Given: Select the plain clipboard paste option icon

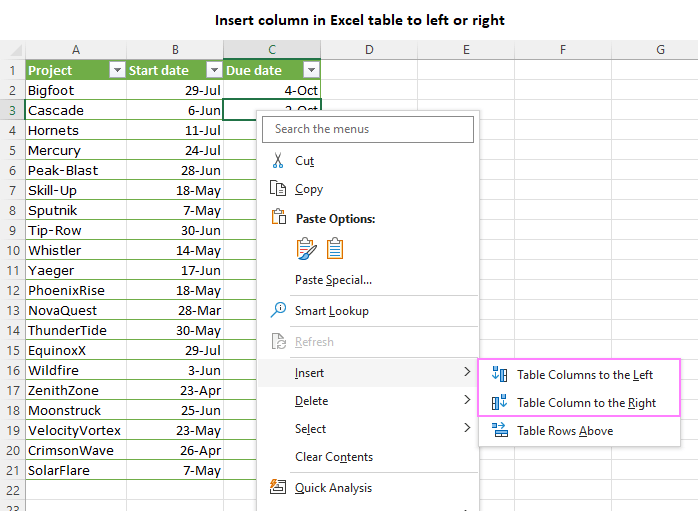Looking at the screenshot, I should coord(335,248).
